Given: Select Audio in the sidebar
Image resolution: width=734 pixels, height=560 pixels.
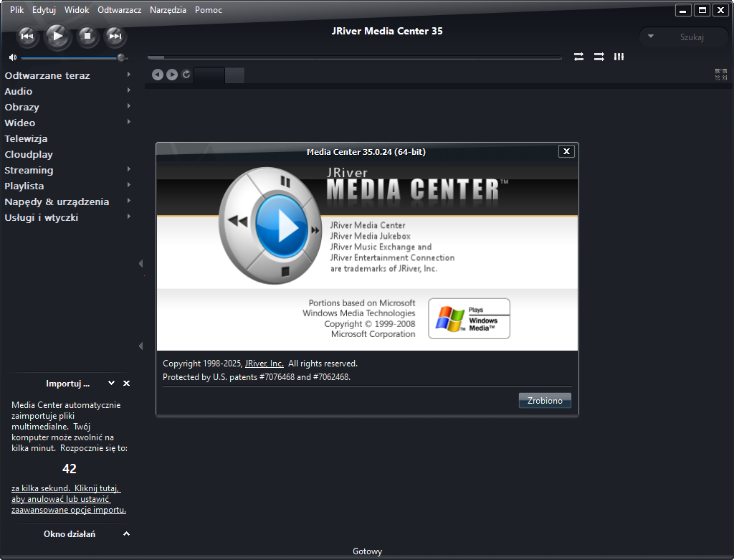Looking at the screenshot, I should pos(18,91).
